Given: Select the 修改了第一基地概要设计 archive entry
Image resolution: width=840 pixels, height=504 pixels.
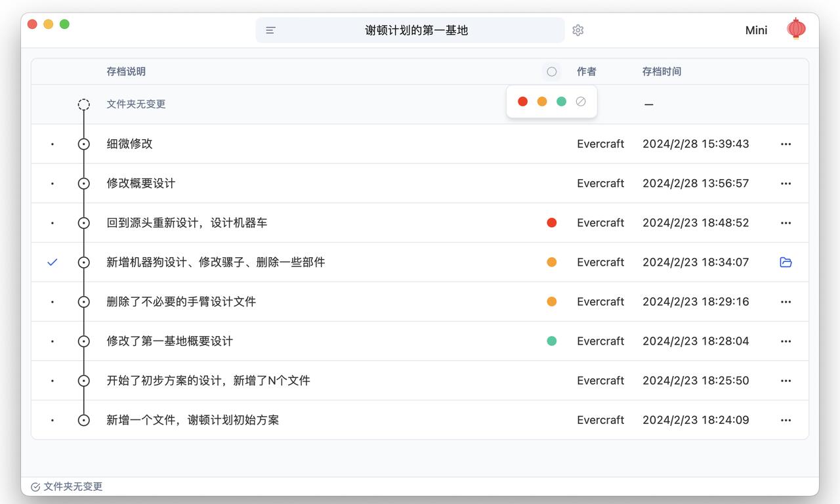Looking at the screenshot, I should 170,341.
